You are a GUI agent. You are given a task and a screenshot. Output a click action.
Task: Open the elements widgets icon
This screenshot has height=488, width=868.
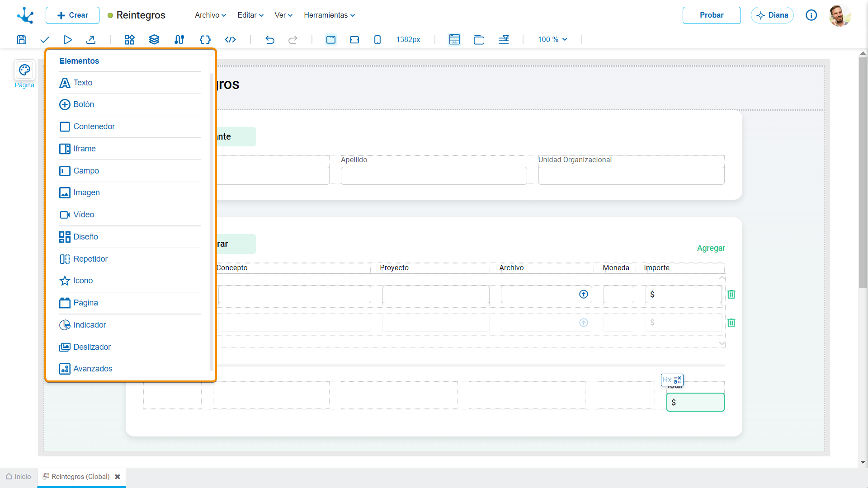coord(129,40)
